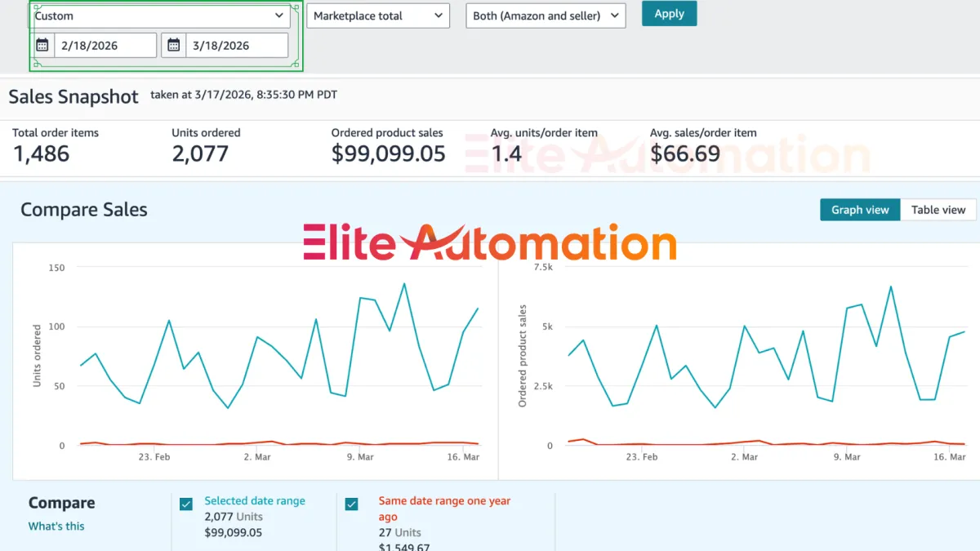Click the Amazon and seller chevron arrow
Screen dimensions: 980x551
(614, 16)
